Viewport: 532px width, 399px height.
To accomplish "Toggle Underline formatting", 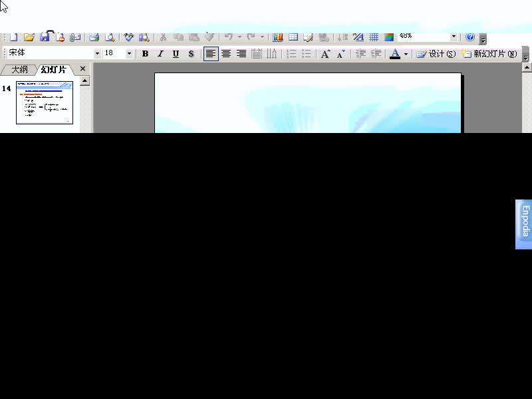I will [x=176, y=54].
